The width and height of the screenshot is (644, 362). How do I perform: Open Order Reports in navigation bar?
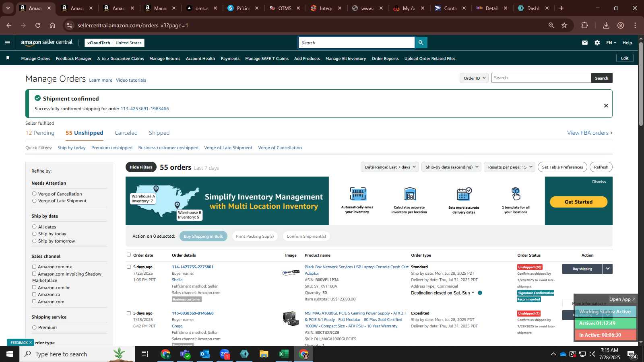click(x=385, y=58)
